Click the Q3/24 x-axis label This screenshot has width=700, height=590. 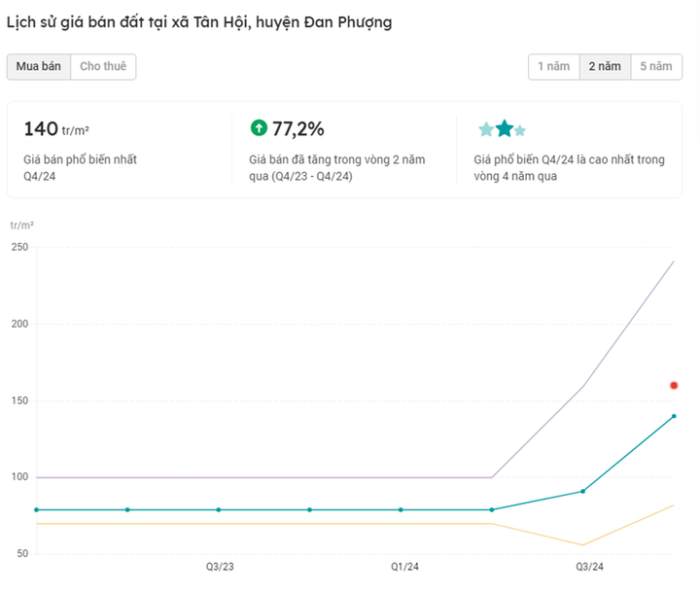point(588,566)
